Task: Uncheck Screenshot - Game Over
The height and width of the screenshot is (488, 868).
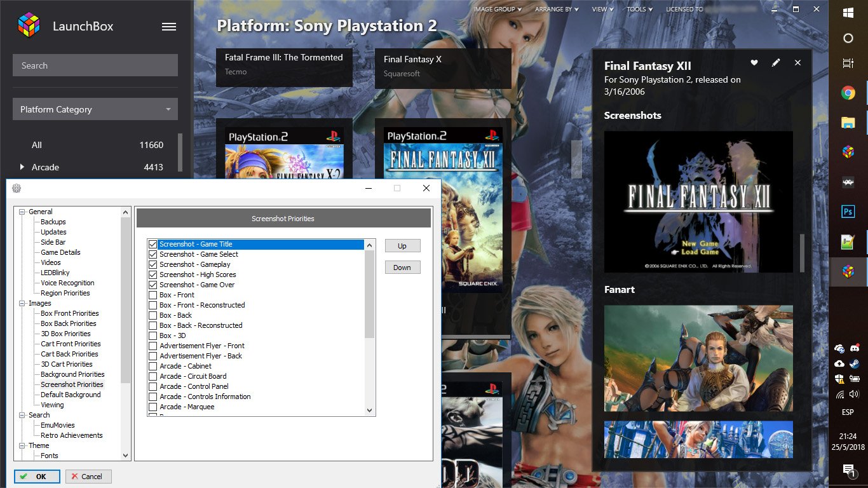Action: (153, 285)
